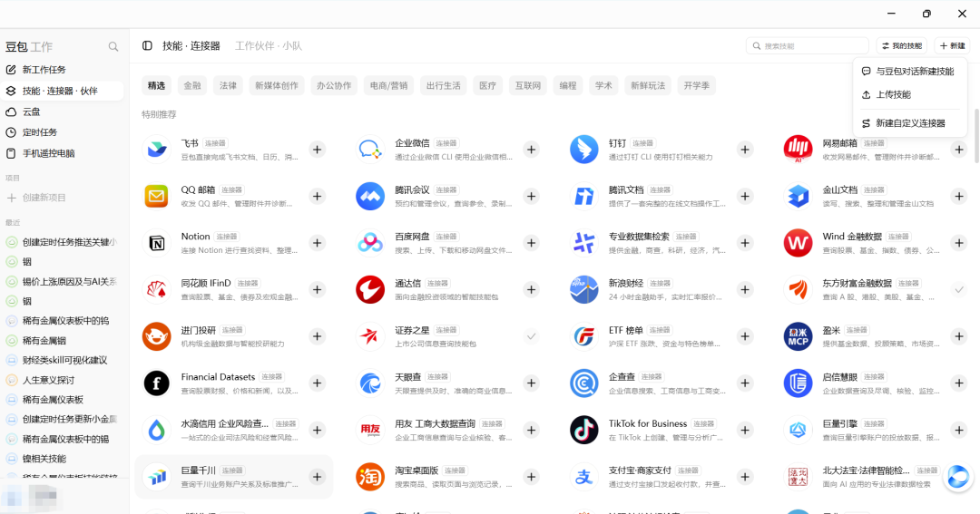Click the 腾讯文档 connector icon

coord(583,196)
